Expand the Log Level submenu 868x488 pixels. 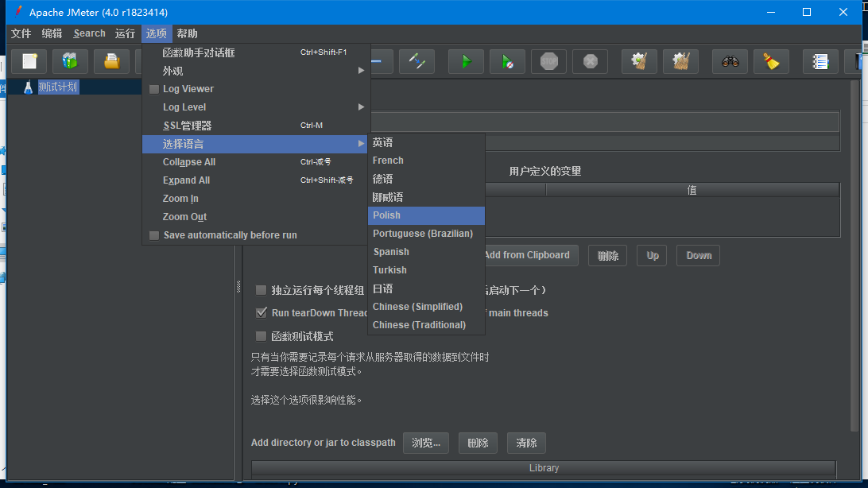255,107
